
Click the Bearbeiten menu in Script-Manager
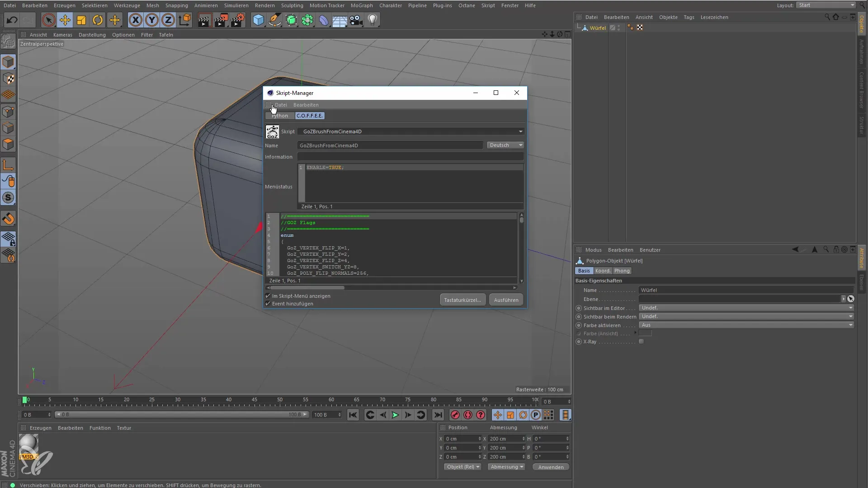[x=306, y=104]
